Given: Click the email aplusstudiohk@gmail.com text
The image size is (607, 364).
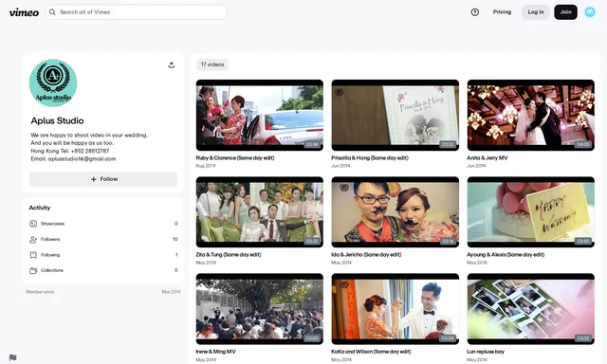Looking at the screenshot, I should (x=83, y=159).
